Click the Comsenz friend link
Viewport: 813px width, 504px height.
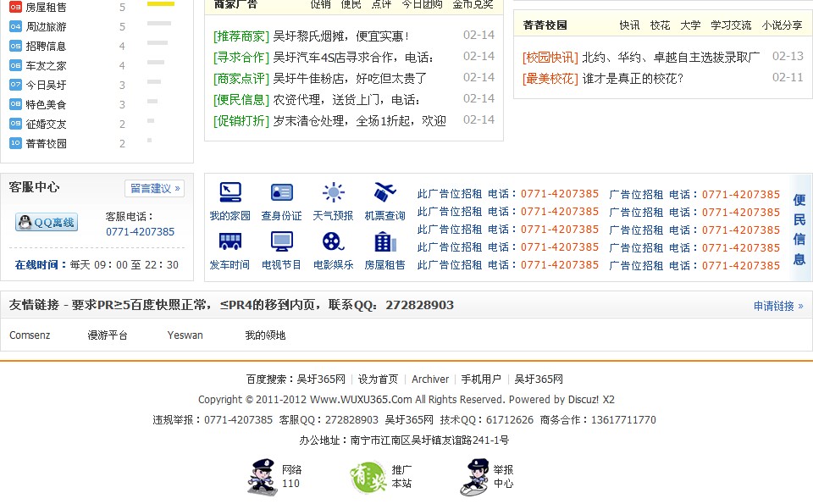[x=30, y=335]
